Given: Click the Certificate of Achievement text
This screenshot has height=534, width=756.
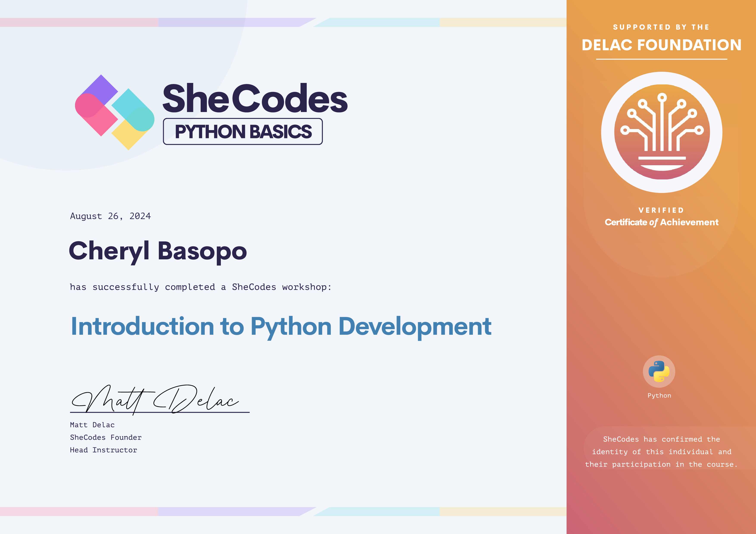Looking at the screenshot, I should (x=661, y=223).
